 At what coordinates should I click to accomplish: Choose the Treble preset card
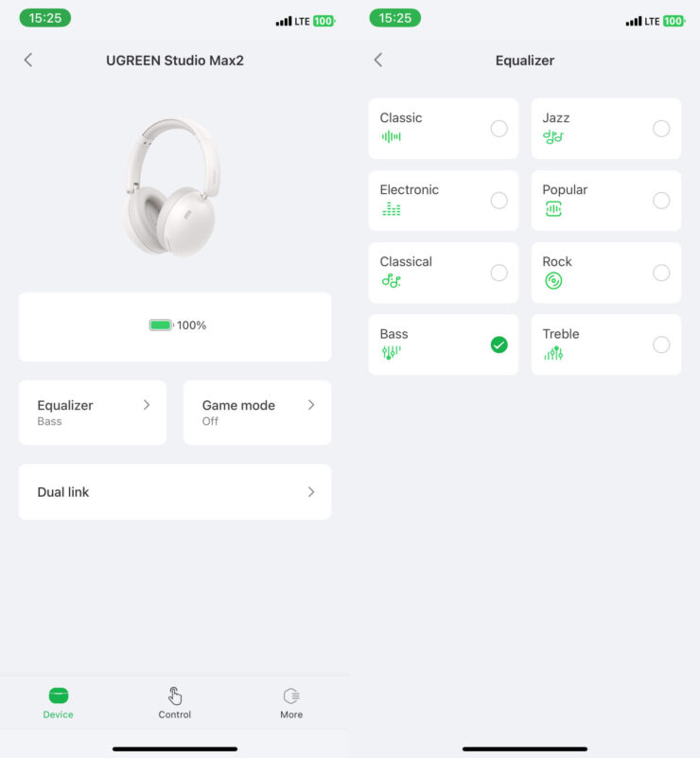[x=605, y=344]
